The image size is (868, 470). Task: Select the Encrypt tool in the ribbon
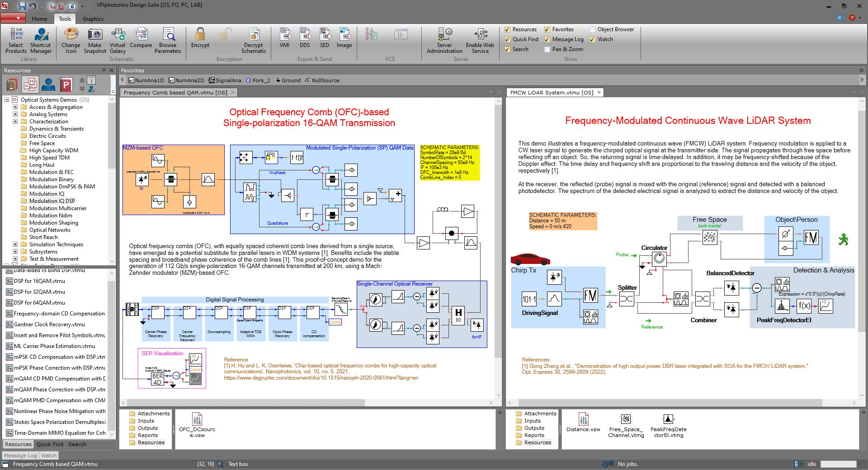coord(199,40)
